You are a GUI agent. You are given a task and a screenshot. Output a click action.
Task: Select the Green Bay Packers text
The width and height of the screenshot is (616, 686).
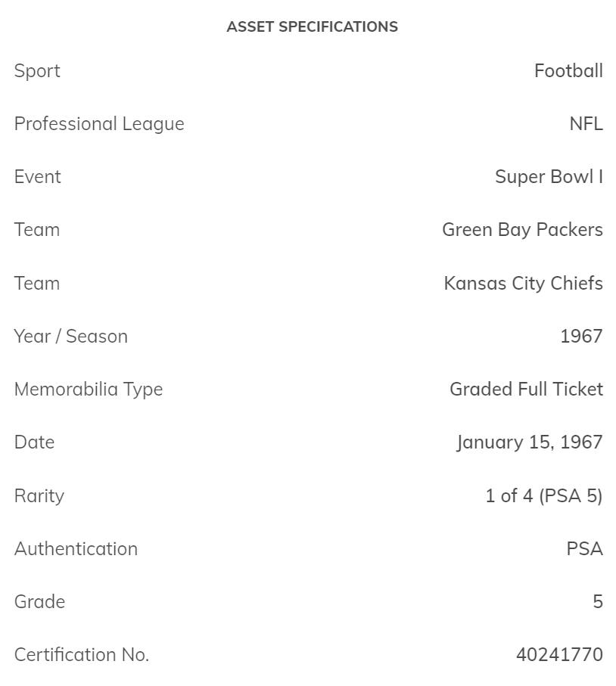click(x=522, y=230)
